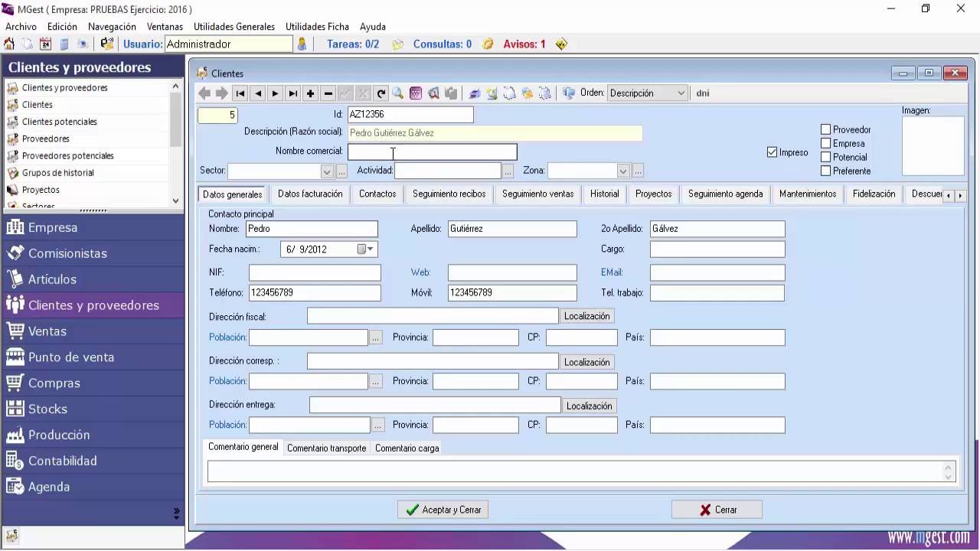Select Clientes potenciales in sidebar tree
The width and height of the screenshot is (980, 551).
60,122
